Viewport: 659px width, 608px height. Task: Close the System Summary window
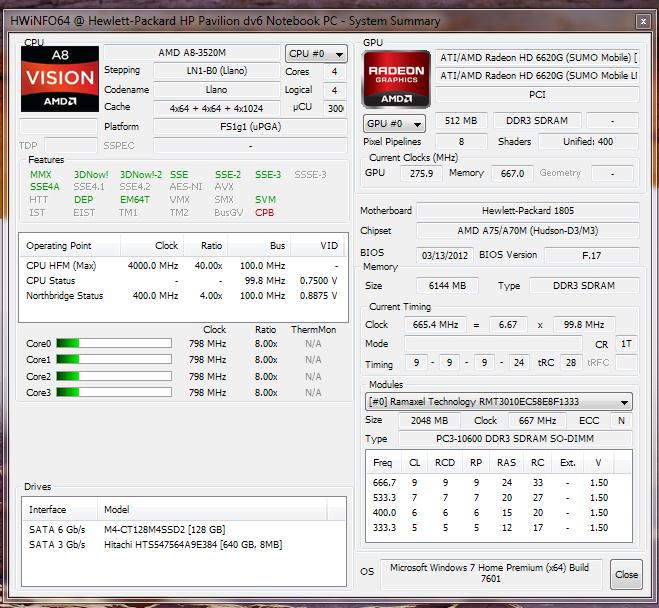pos(643,21)
